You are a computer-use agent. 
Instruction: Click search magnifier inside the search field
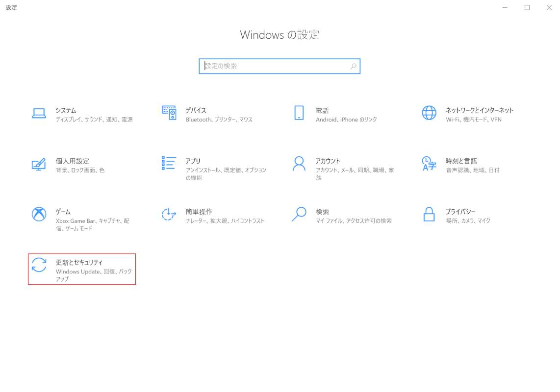coord(353,66)
